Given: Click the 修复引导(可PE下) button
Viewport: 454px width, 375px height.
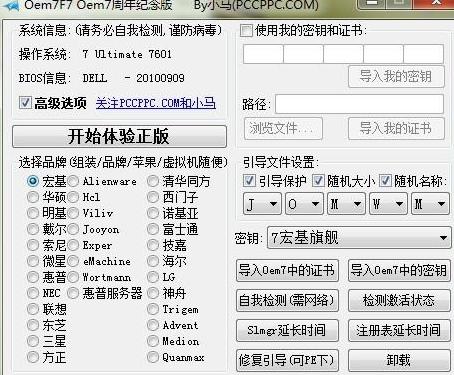Looking at the screenshot, I should [x=287, y=360].
